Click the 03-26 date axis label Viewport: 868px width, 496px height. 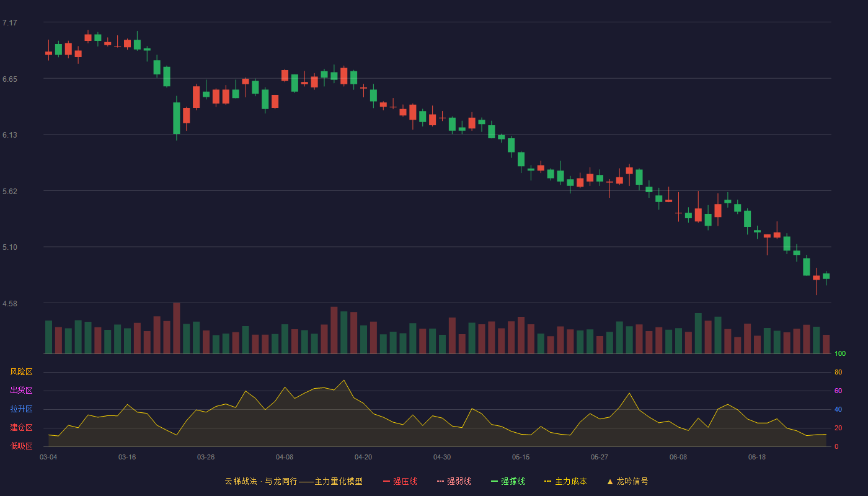point(206,457)
